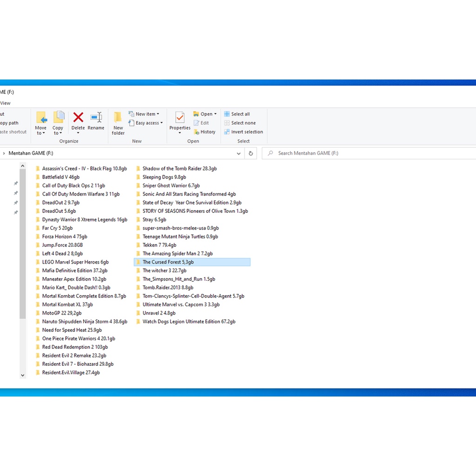Screen dimensions: 476x476
Task: Expand the Delete options arrow
Action: click(78, 133)
